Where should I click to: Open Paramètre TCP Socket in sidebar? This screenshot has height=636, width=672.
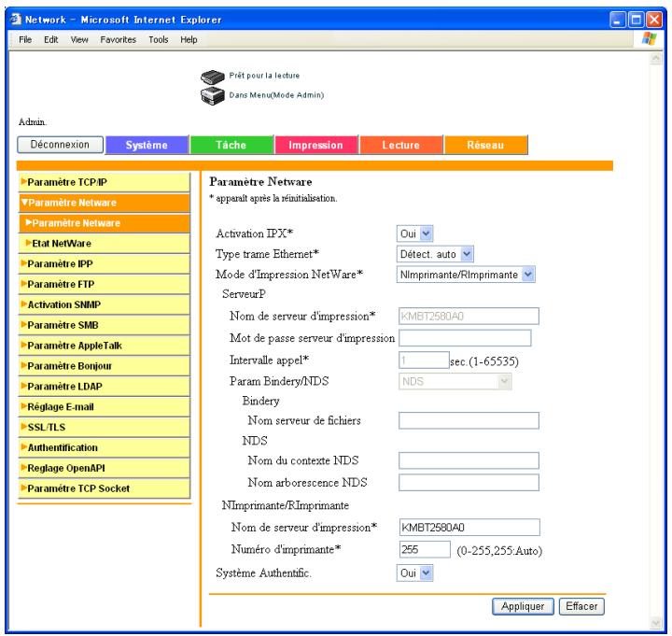pyautogui.click(x=105, y=488)
